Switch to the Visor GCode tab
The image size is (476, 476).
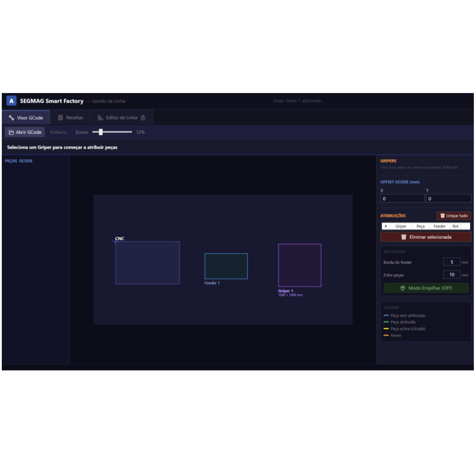point(26,118)
